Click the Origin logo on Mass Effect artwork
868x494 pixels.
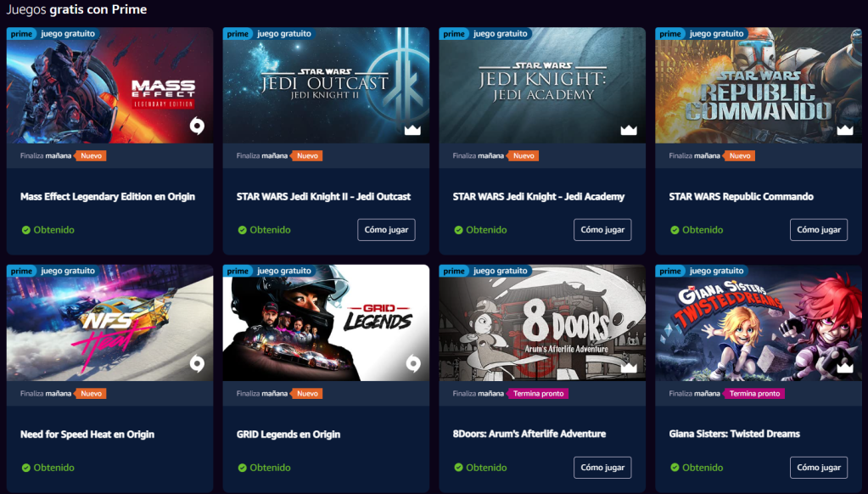197,126
